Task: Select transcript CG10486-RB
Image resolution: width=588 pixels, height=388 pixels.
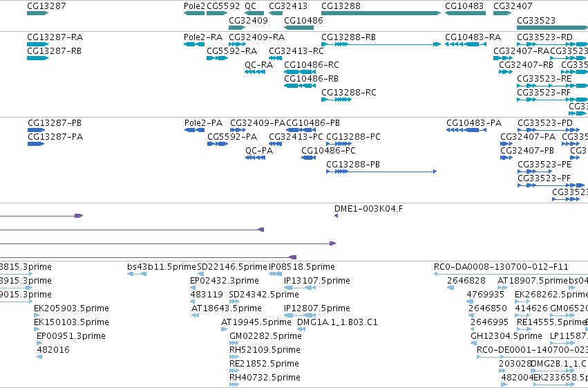Action: click(311, 79)
